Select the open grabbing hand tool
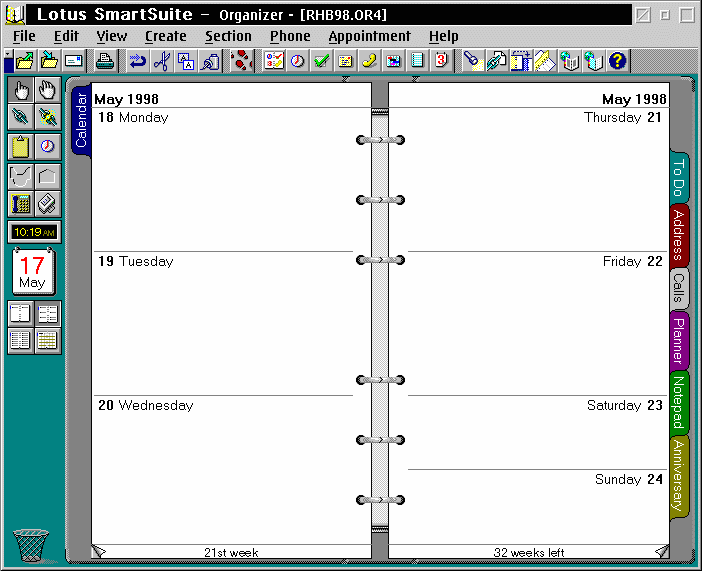This screenshot has height=571, width=702. pyautogui.click(x=47, y=90)
